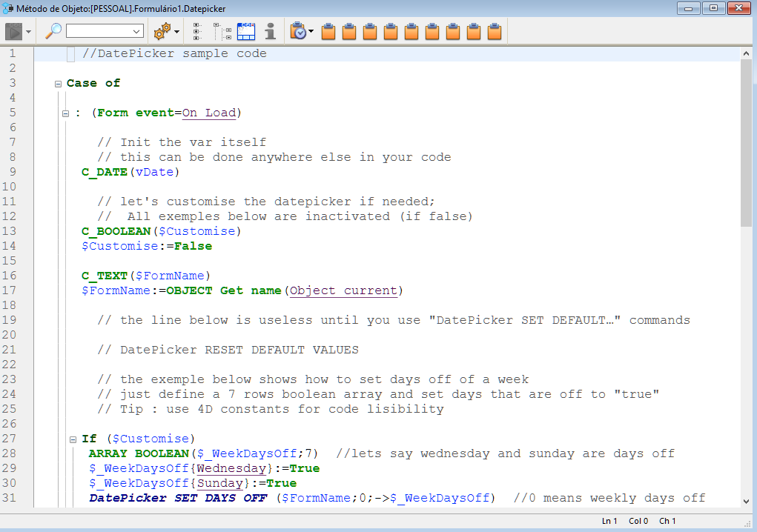Close the method editor window
757x532 pixels.
click(738, 8)
